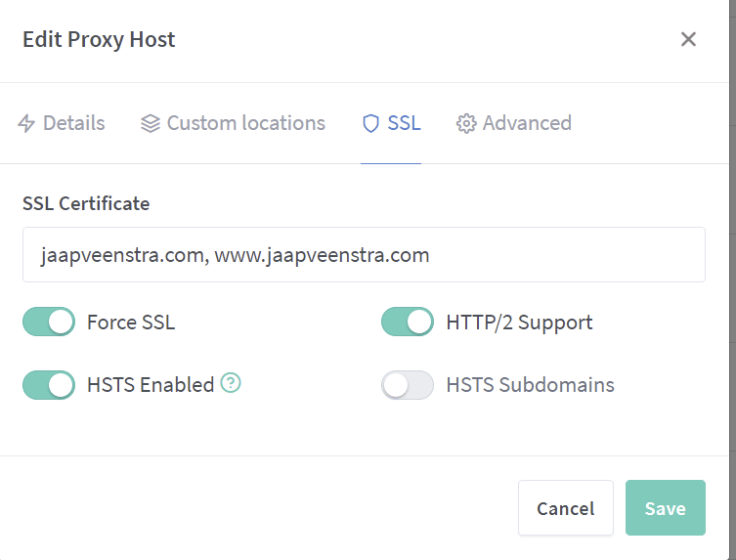Disable the HSTS Enabled switch
Image resolution: width=736 pixels, height=560 pixels.
(x=49, y=385)
